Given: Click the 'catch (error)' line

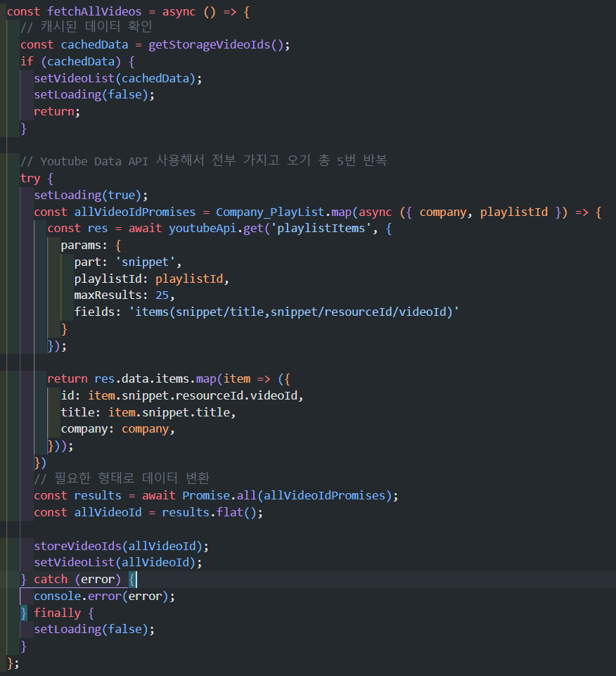Looking at the screenshot, I should coord(77,580).
